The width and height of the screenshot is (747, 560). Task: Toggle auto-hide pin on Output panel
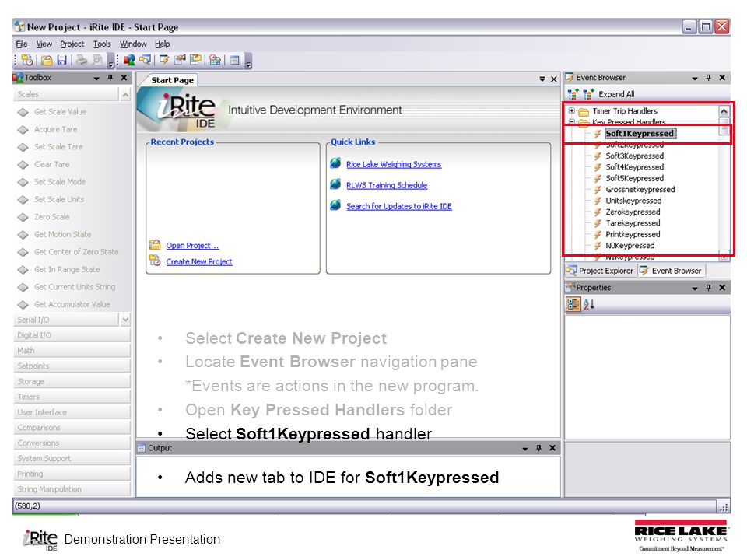(x=538, y=448)
